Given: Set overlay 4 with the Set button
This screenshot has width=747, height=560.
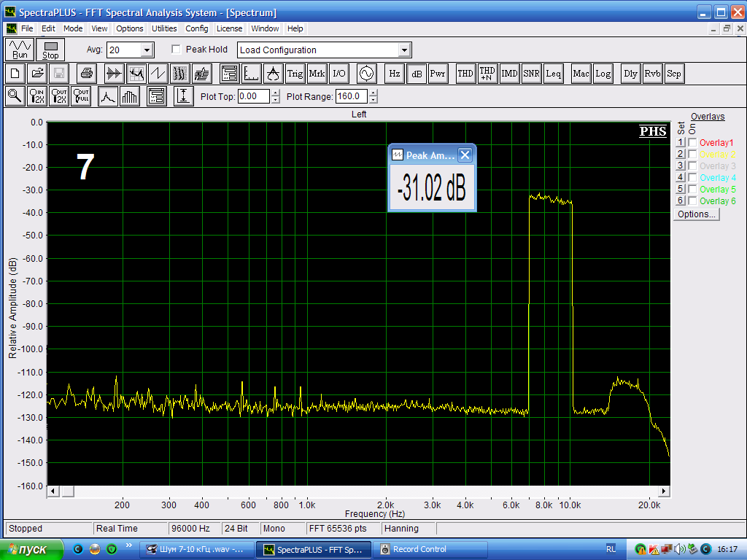Looking at the screenshot, I should click(x=681, y=177).
